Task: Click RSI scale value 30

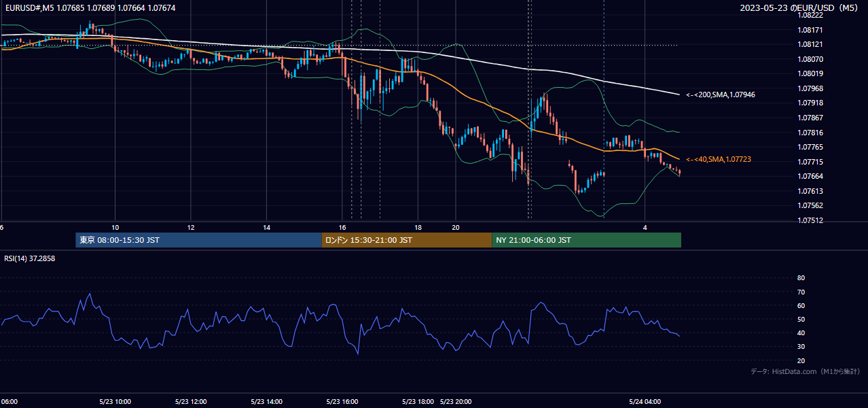Action: (x=801, y=347)
